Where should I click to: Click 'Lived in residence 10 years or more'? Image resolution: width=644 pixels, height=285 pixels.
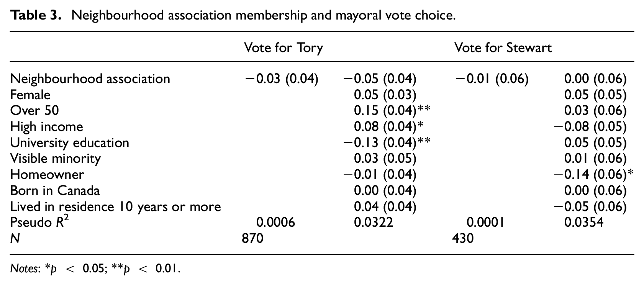pyautogui.click(x=115, y=206)
